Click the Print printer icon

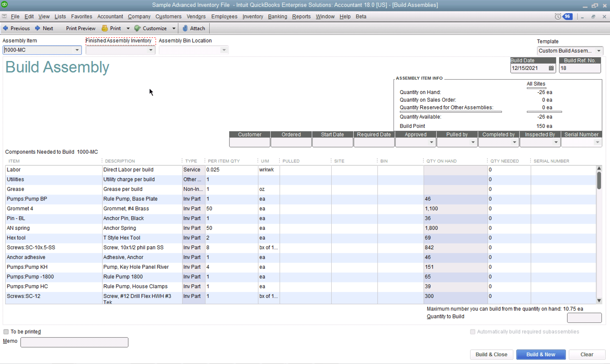(105, 28)
